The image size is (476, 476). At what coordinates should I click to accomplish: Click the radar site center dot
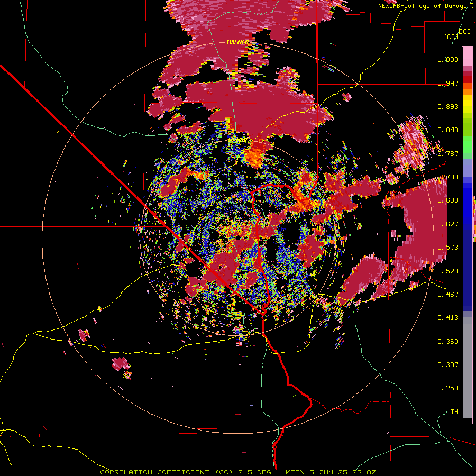(x=239, y=237)
